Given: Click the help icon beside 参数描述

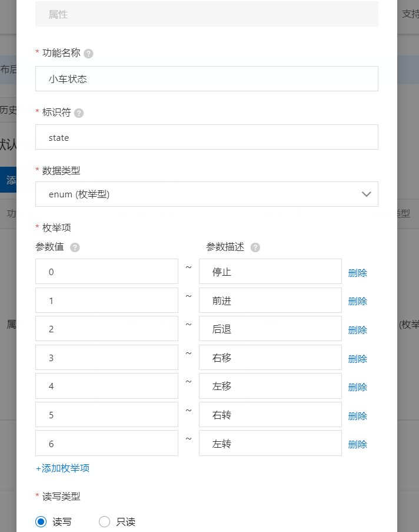Looking at the screenshot, I should [x=255, y=247].
